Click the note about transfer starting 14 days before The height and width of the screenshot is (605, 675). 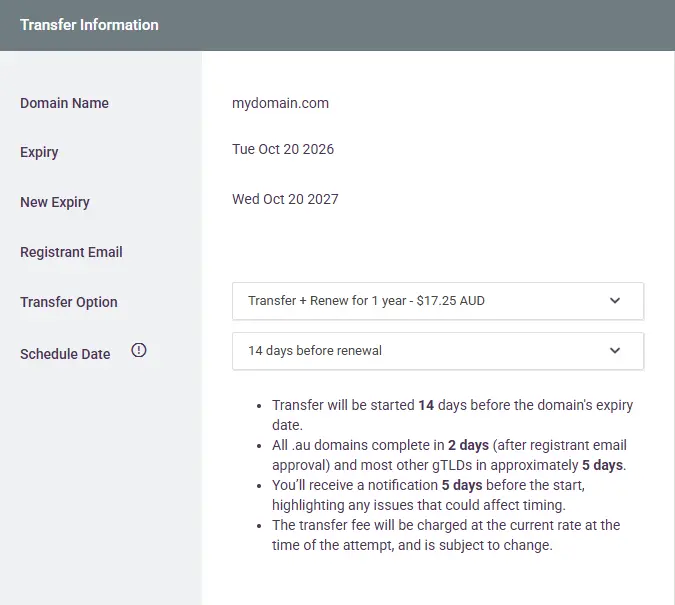tap(452, 415)
